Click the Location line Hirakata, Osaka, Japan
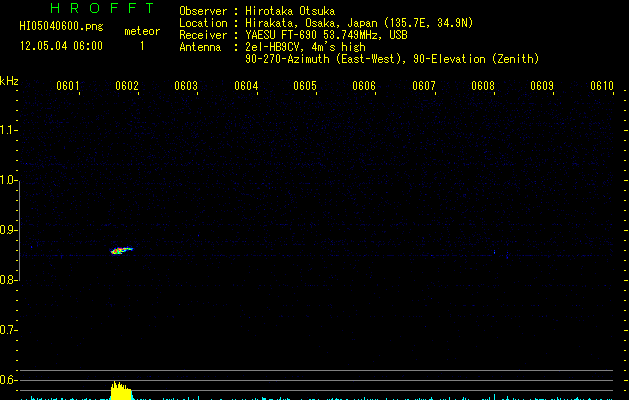629x400 pixels. point(359,23)
